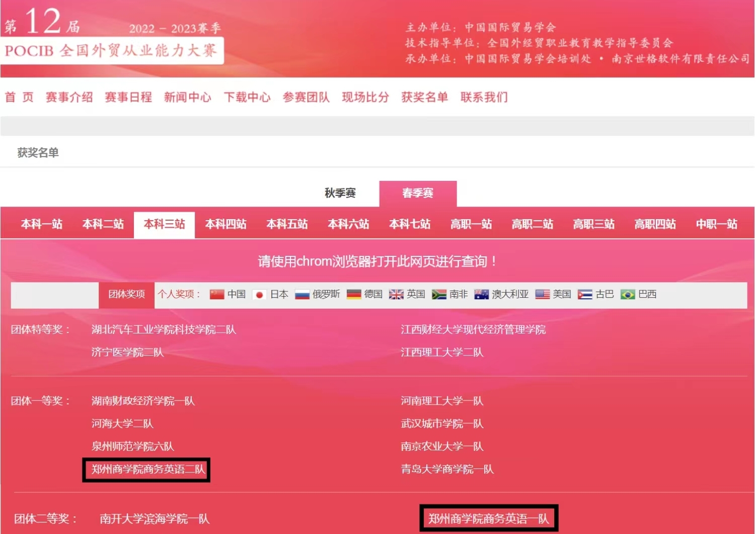Viewport: 756px width, 534px height.
Task: Select the South Africa flag icon
Action: coord(439,295)
